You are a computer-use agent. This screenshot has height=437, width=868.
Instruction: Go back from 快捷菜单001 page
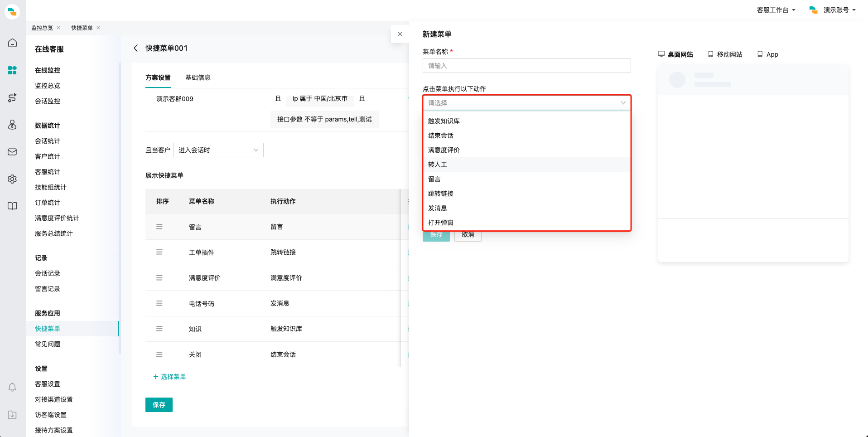point(135,48)
